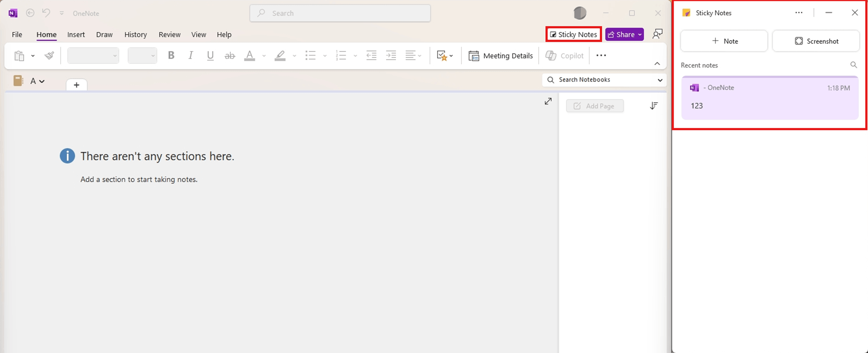The height and width of the screenshot is (353, 868).
Task: Open the Sticky Notes three-dot menu
Action: (x=799, y=13)
